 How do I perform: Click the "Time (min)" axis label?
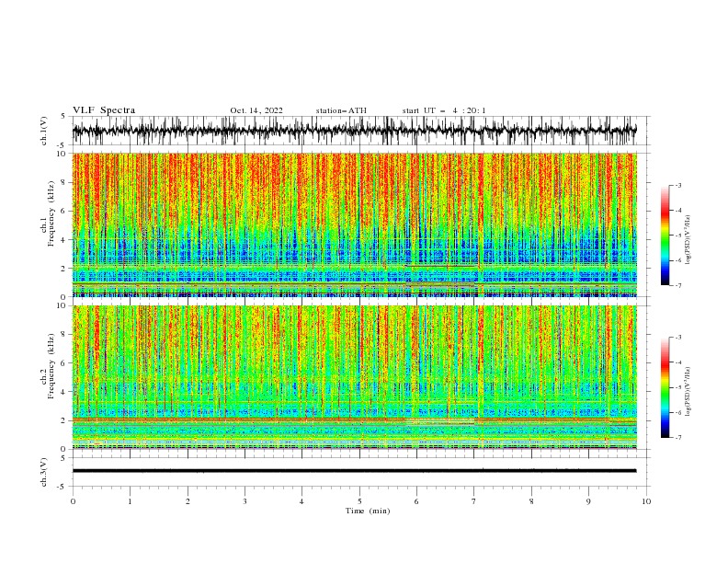tap(368, 511)
